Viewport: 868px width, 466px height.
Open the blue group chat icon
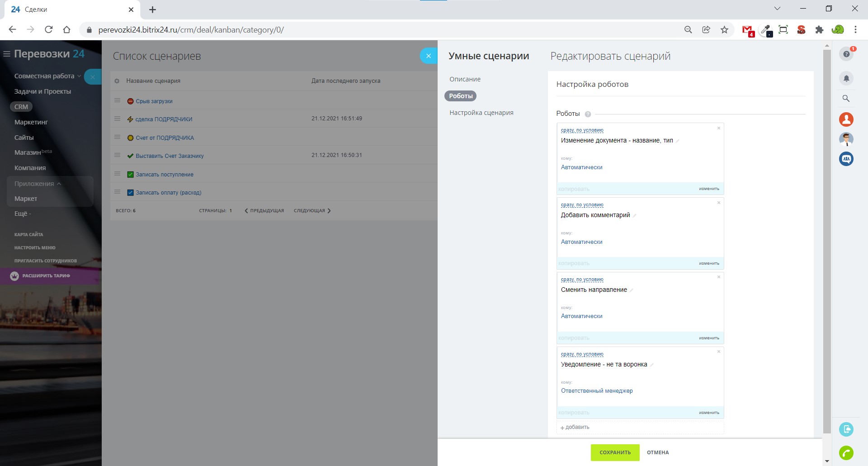[846, 159]
